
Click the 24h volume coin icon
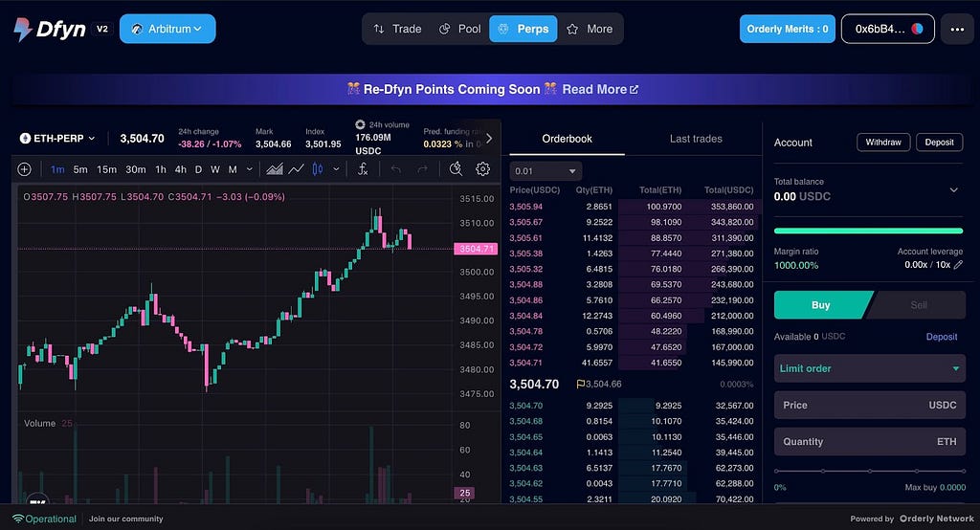click(360, 124)
